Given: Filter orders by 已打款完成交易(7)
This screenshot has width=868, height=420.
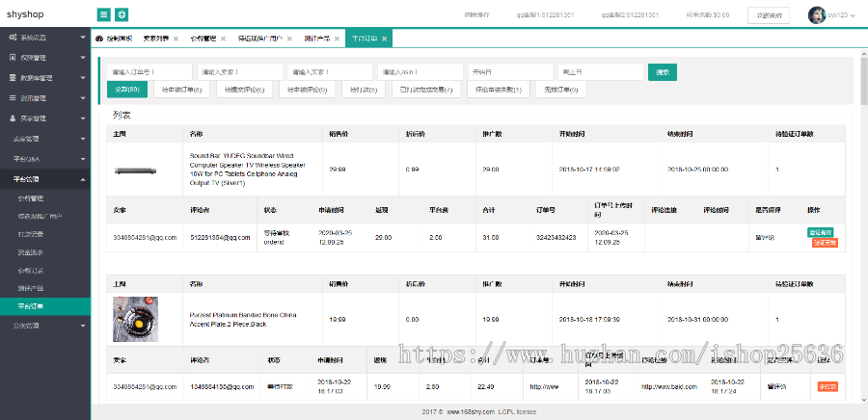Looking at the screenshot, I should point(426,90).
